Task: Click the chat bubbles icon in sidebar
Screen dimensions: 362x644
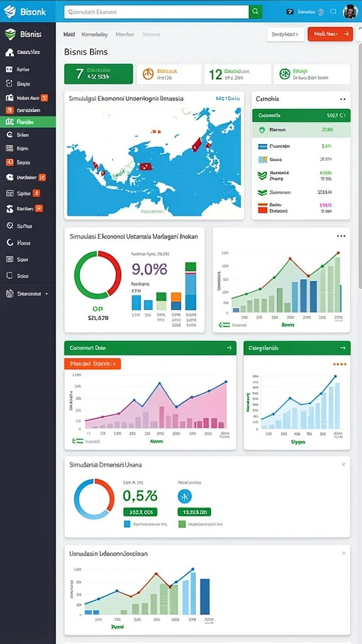Action: 10,177
